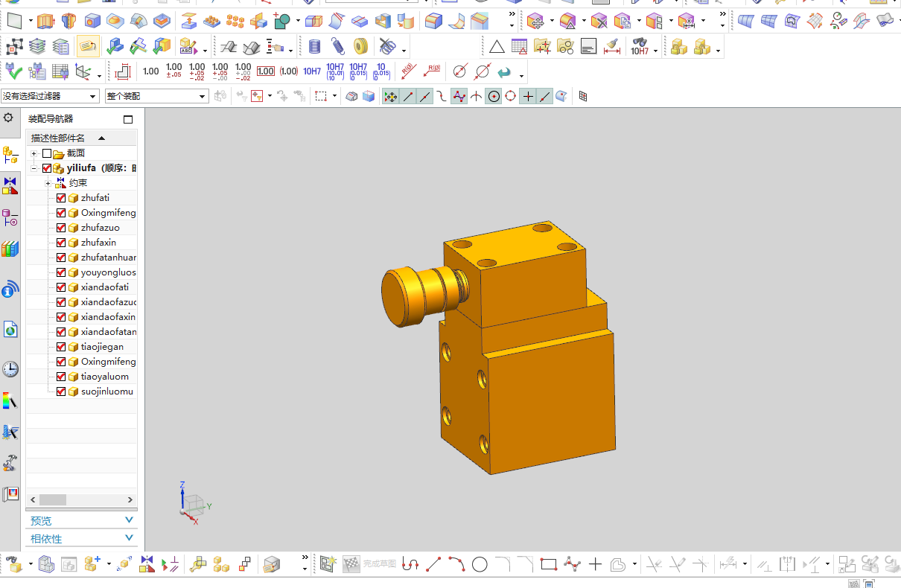Click the Add Component icon
The image size is (901, 588).
[x=92, y=564]
